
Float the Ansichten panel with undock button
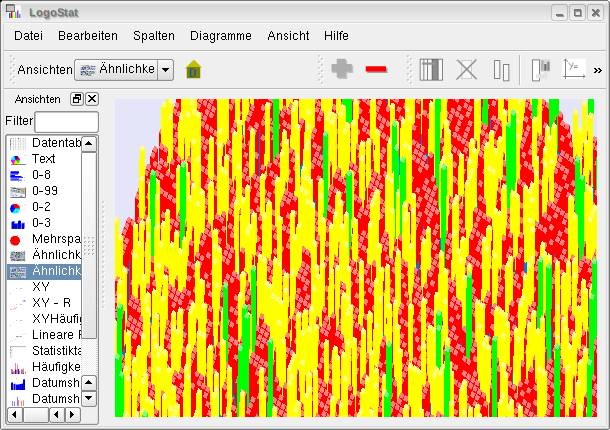(77, 99)
